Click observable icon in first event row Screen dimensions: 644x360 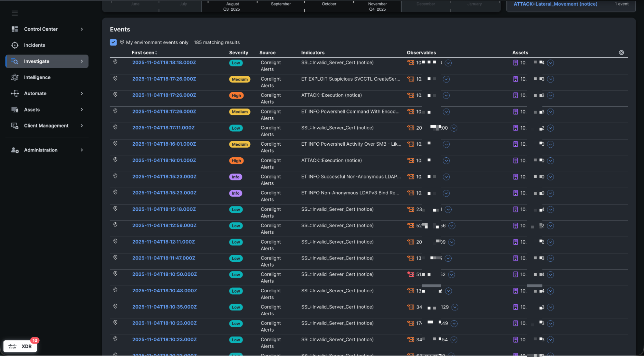coord(410,63)
